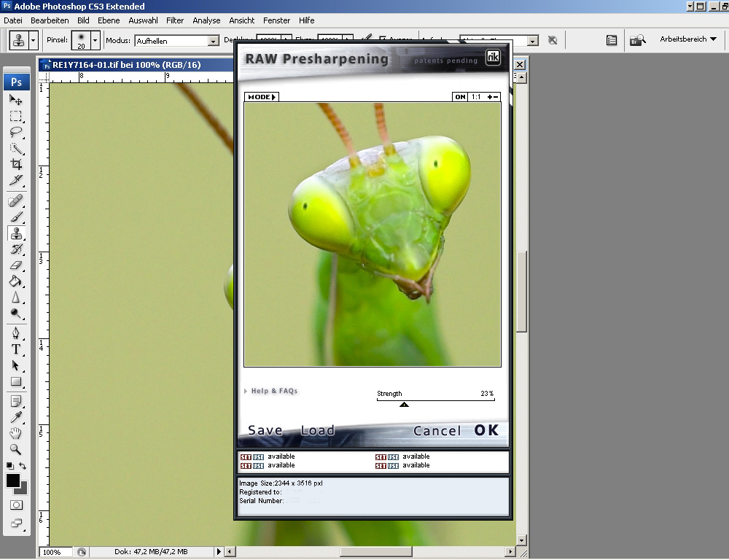Open the Bild menu
Viewport: 729px width, 560px height.
(x=83, y=20)
